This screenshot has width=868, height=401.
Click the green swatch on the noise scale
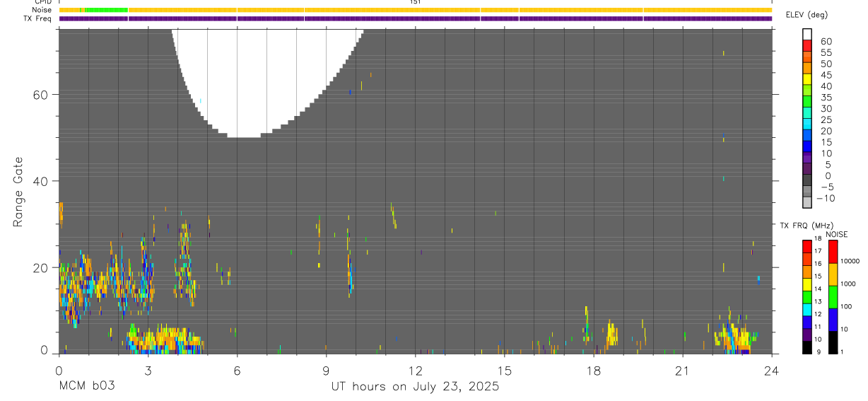pyautogui.click(x=833, y=296)
